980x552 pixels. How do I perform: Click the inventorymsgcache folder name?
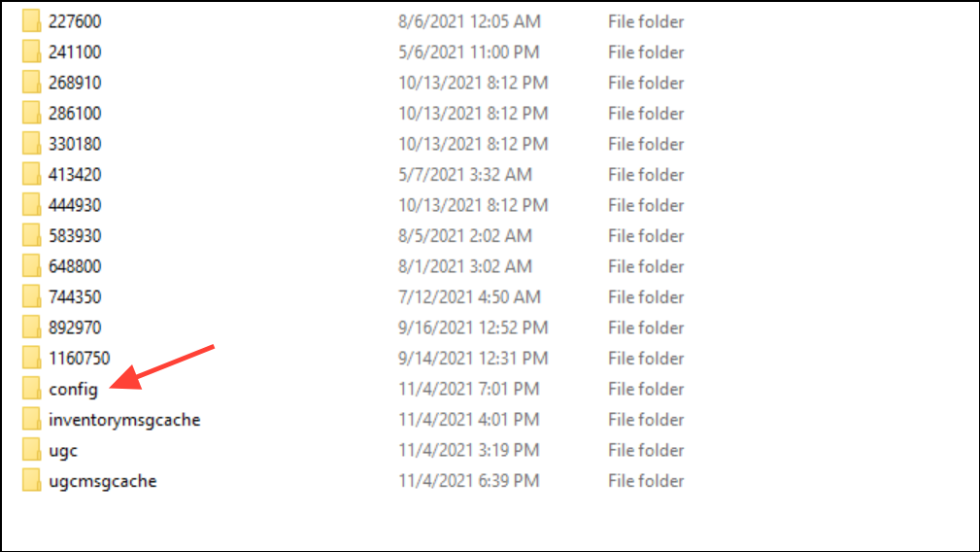tap(124, 420)
